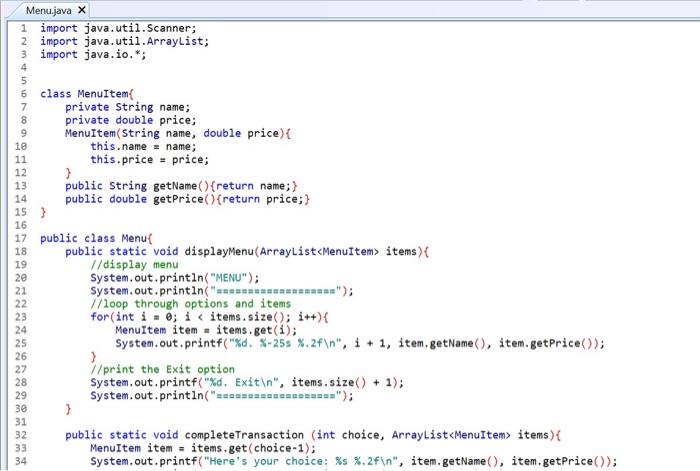Viewport: 700px width, 471px height.
Task: Click the MenuItem constructor signature line
Action: [x=178, y=133]
